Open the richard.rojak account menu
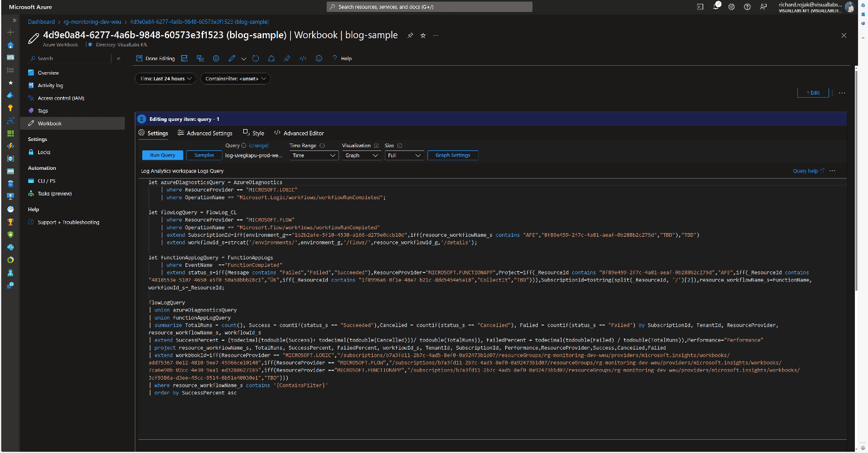The image size is (868, 453). (x=816, y=7)
